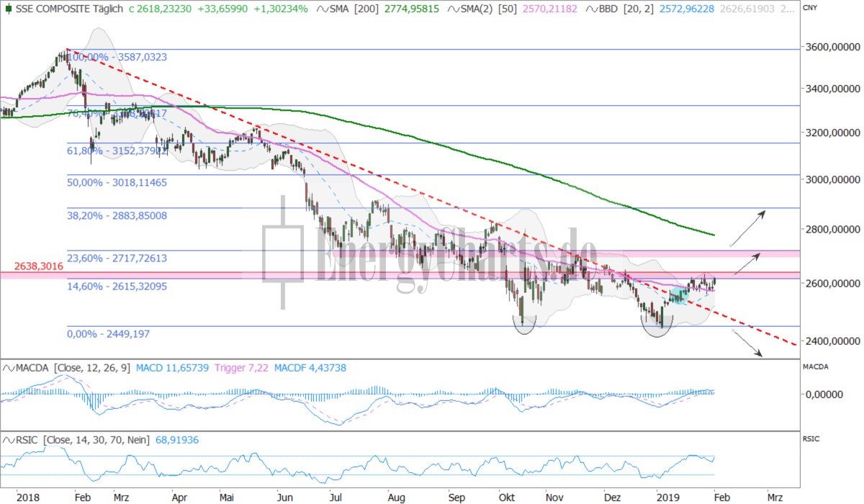Click the 3600,00000 price axis tick
Screen dimensions: 864x504
(833, 46)
